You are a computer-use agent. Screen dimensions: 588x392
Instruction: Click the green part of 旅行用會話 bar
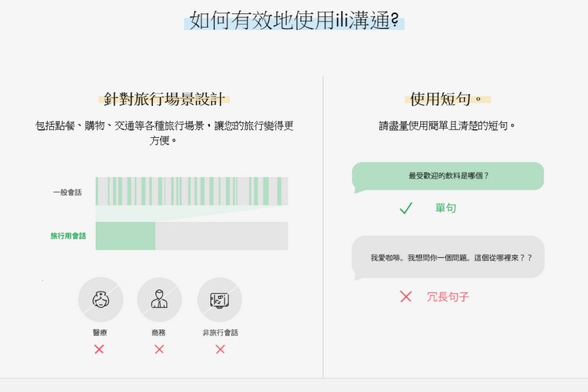point(125,235)
